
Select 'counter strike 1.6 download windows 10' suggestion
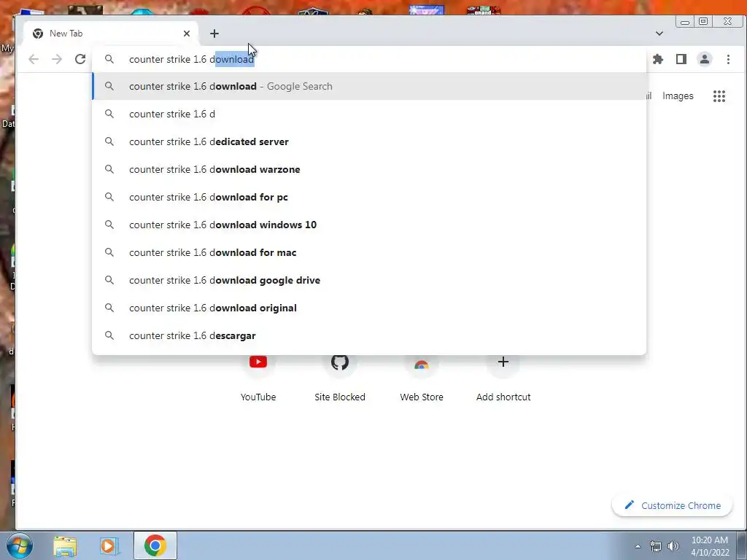[x=369, y=225]
